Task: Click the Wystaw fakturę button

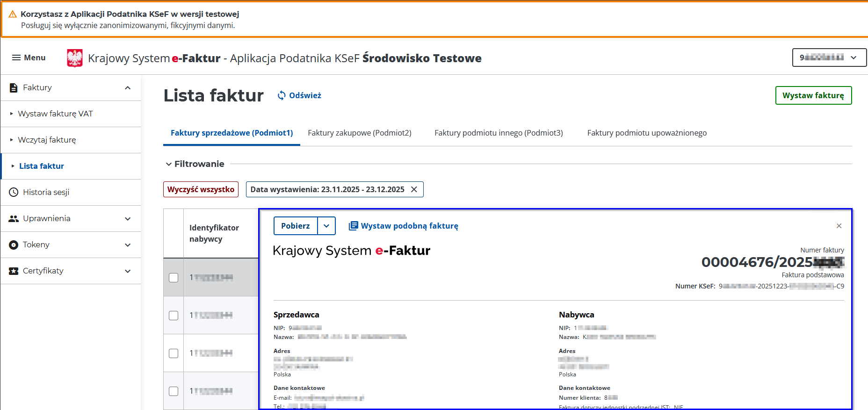Action: click(813, 95)
